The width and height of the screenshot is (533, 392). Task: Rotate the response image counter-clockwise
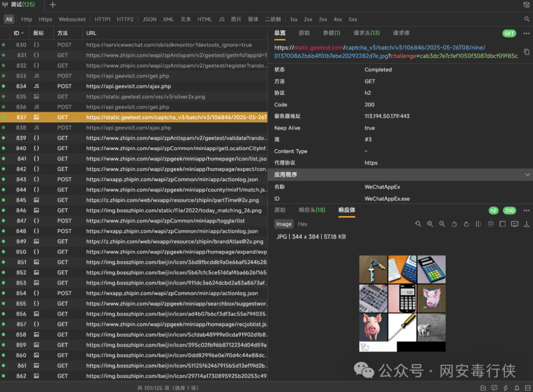[454, 224]
